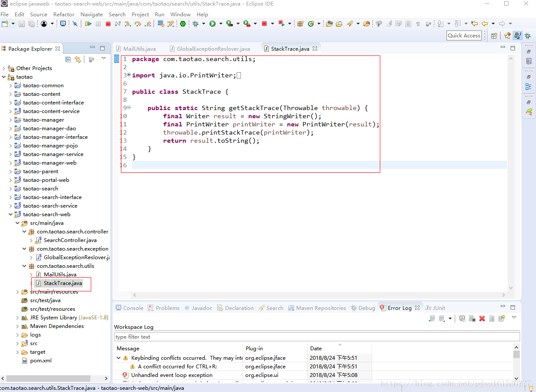Click the Back navigation yellow arrow
The image size is (536, 392).
click(x=485, y=24)
